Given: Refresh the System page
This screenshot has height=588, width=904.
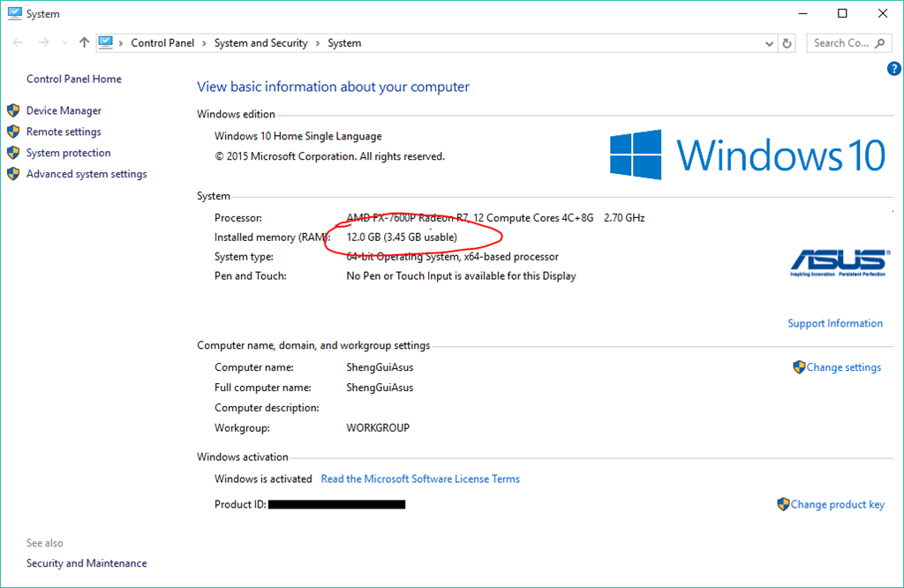Looking at the screenshot, I should point(787,43).
